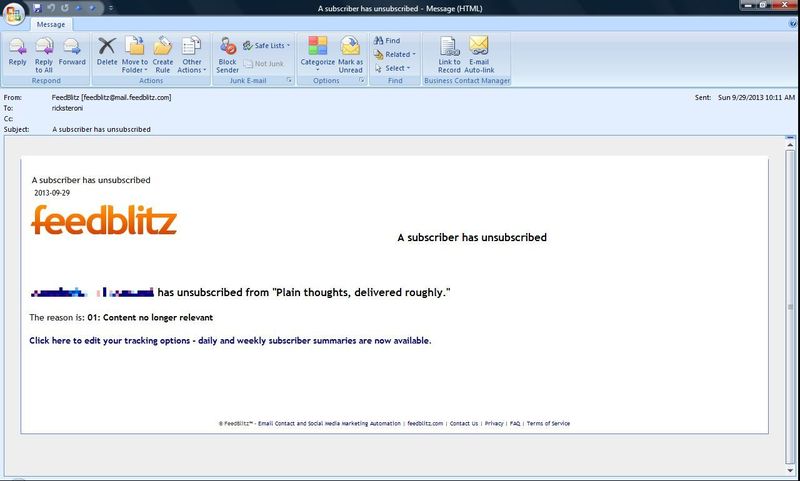Delete the message using the X icon
This screenshot has height=481, width=800.
tap(107, 51)
